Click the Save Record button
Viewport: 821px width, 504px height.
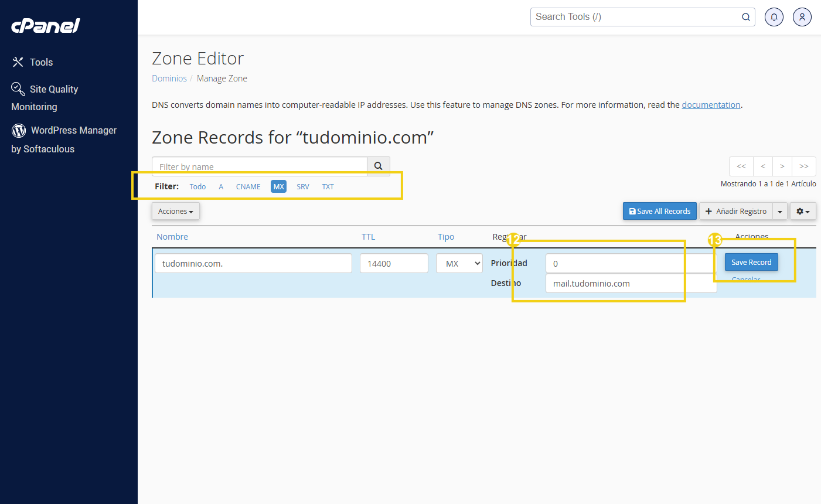751,263
